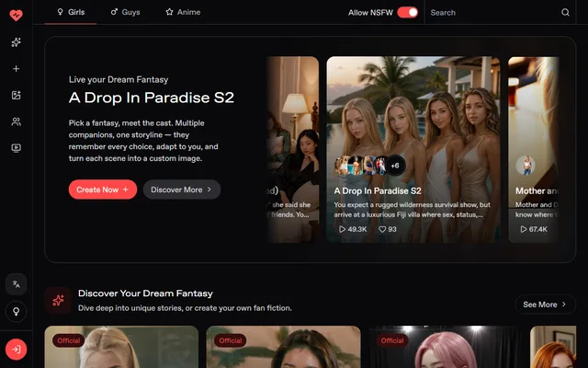Toggle the Allow NSFW switch
The height and width of the screenshot is (368, 588).
(x=408, y=12)
